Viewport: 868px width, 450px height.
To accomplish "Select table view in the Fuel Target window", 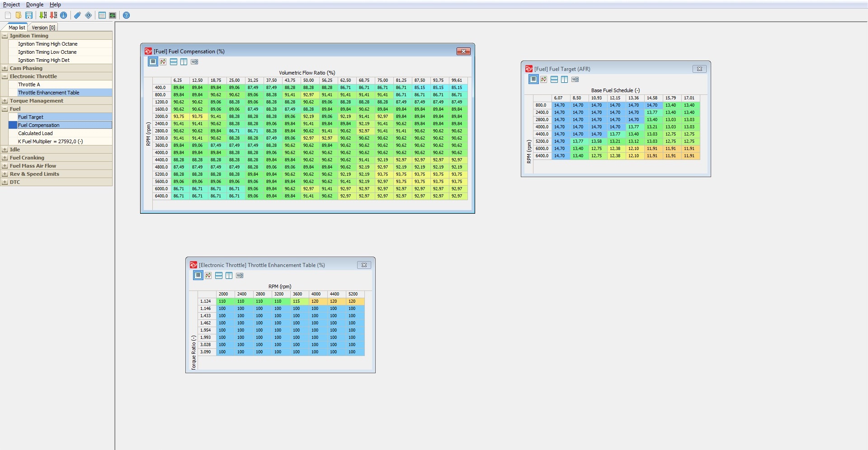I will (533, 79).
